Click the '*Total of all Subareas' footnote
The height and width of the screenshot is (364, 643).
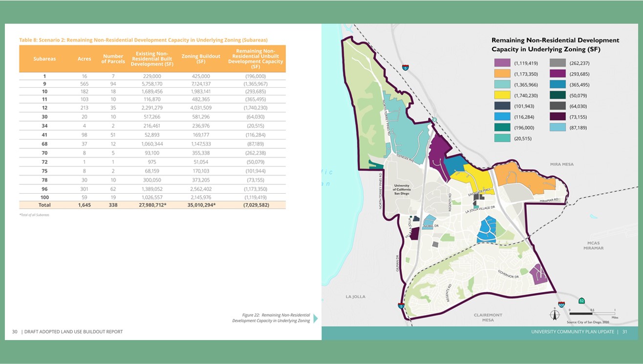pos(34,215)
